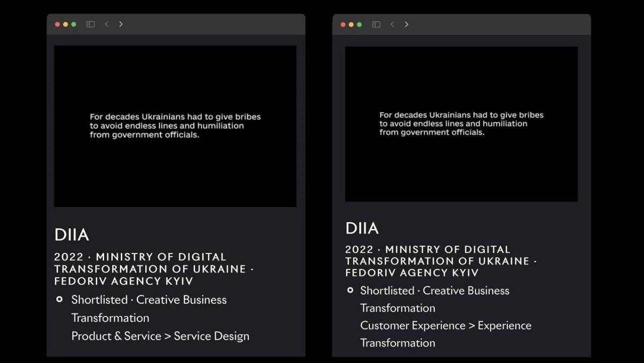
Task: Play the DIIA video in left window
Action: click(x=175, y=126)
